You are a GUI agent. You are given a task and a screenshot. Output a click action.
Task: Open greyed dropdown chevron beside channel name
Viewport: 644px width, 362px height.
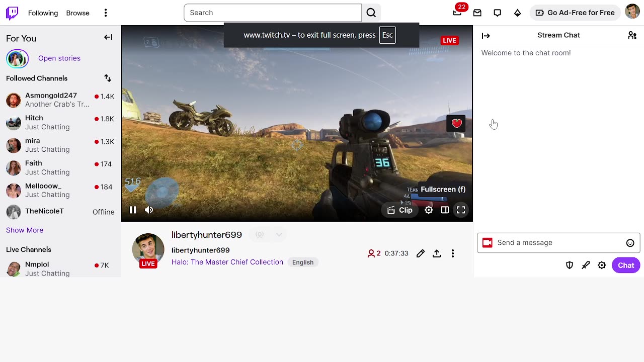(x=279, y=235)
